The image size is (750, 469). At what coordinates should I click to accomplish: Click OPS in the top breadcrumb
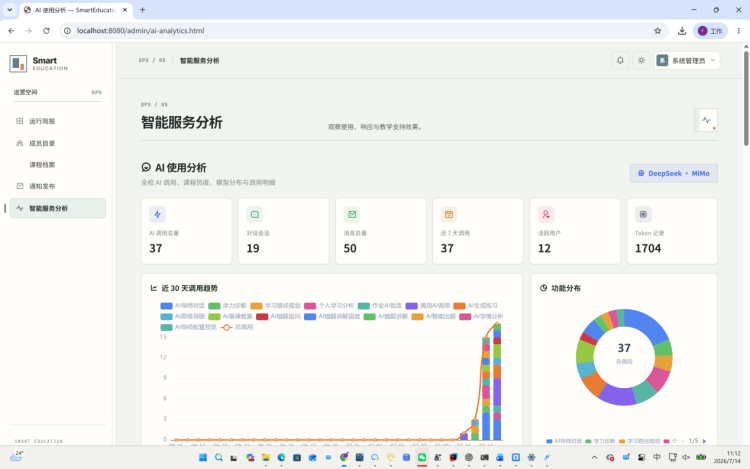tap(143, 60)
